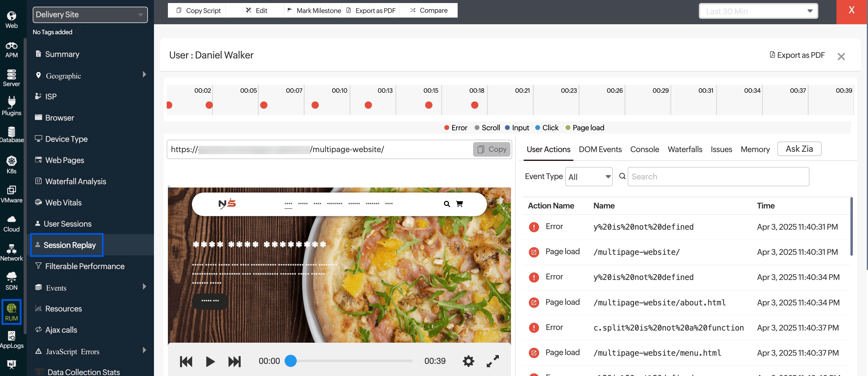Play the session replay
The width and height of the screenshot is (868, 376).
point(210,361)
